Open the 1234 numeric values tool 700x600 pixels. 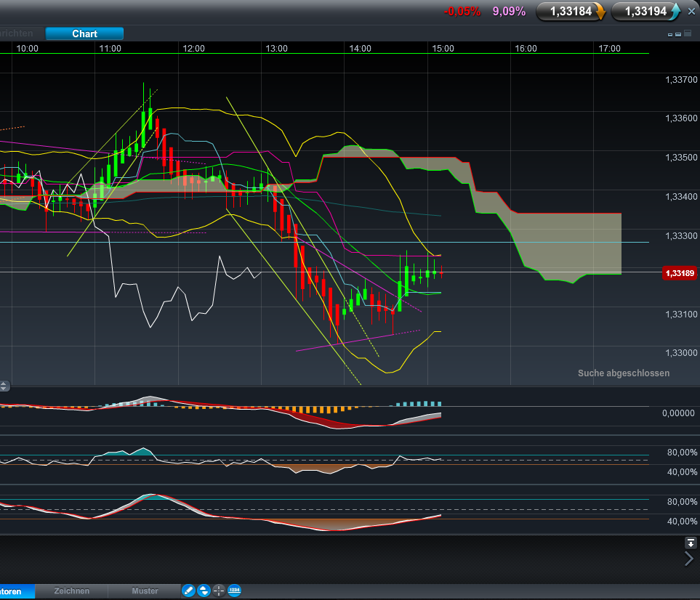[x=234, y=591]
